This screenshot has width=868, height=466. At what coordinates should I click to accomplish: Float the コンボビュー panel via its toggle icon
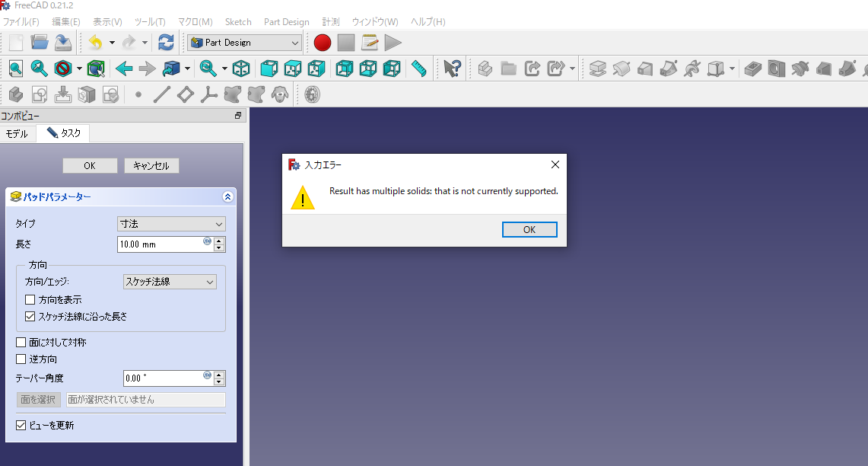(x=237, y=116)
